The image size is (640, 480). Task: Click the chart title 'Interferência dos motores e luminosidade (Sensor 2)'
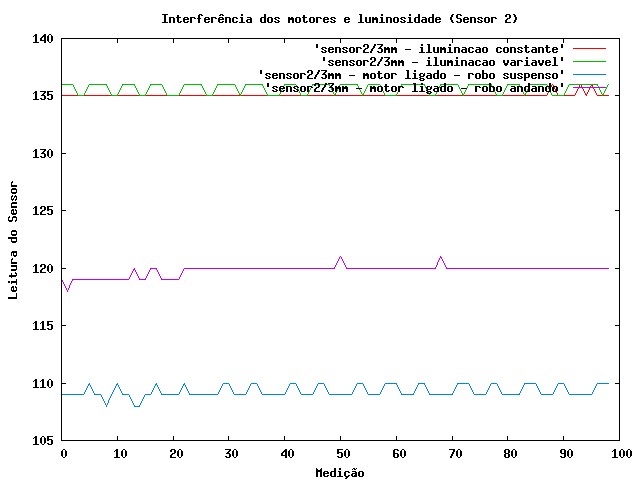(339, 19)
